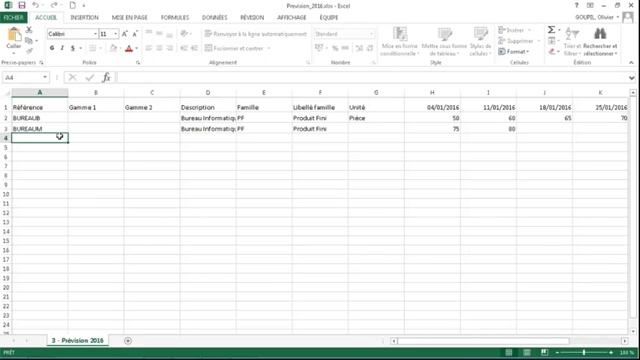Click the Undo arrow icon
The width and height of the screenshot is (640, 360).
tap(36, 5)
